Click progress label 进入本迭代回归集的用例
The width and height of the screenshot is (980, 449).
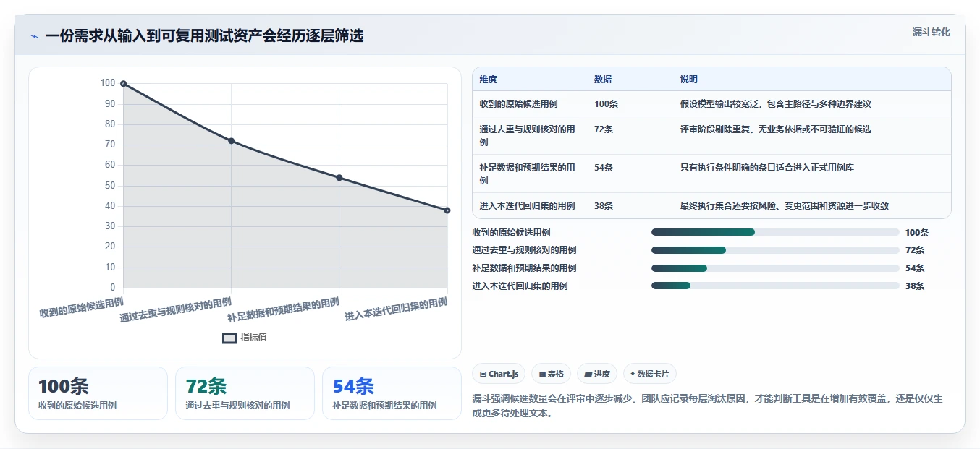pyautogui.click(x=520, y=286)
